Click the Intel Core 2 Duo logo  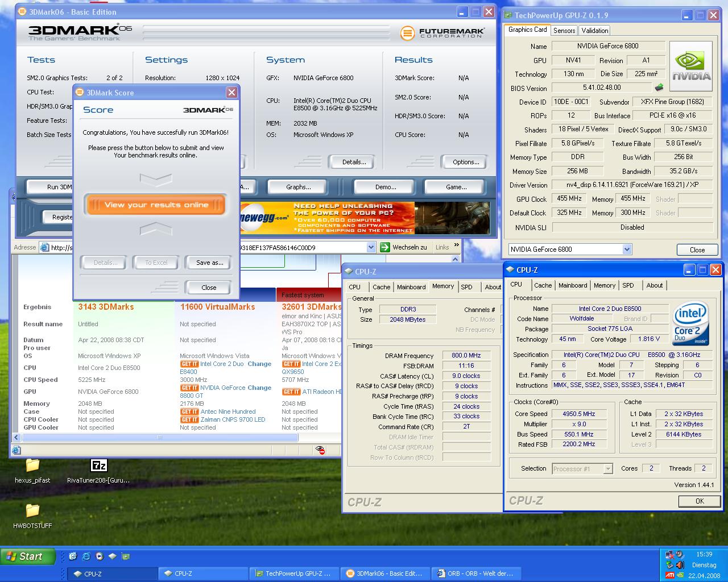[x=690, y=325]
